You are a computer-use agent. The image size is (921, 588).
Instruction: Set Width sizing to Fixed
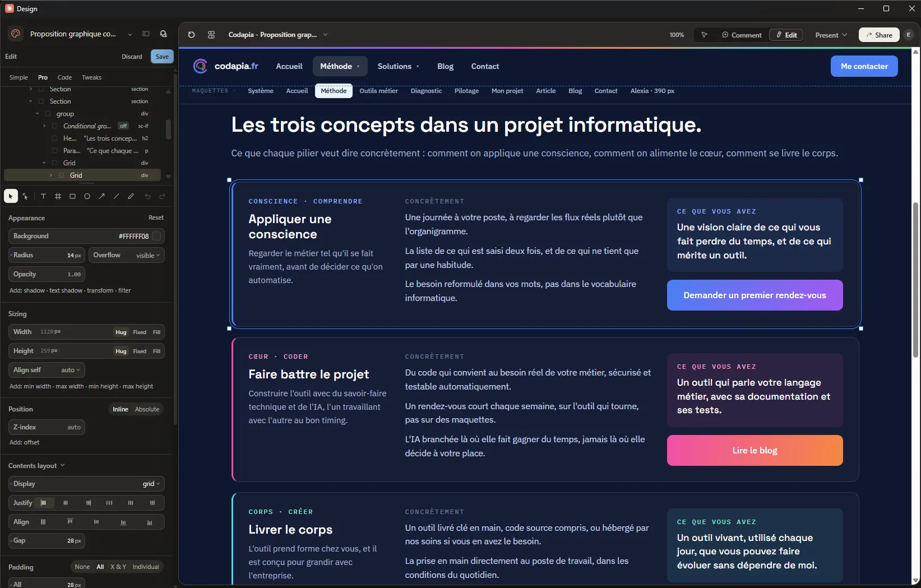coord(140,332)
